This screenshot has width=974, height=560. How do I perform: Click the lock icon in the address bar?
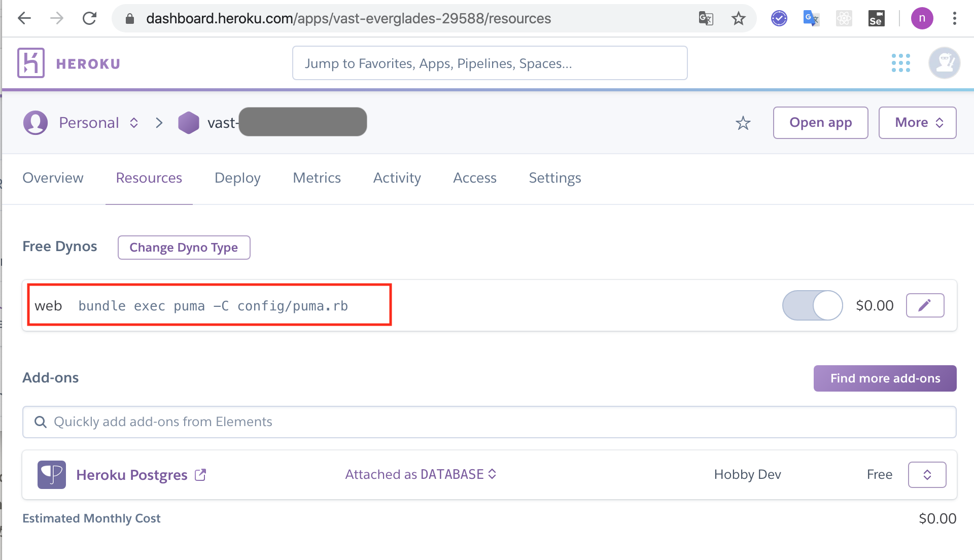(130, 19)
